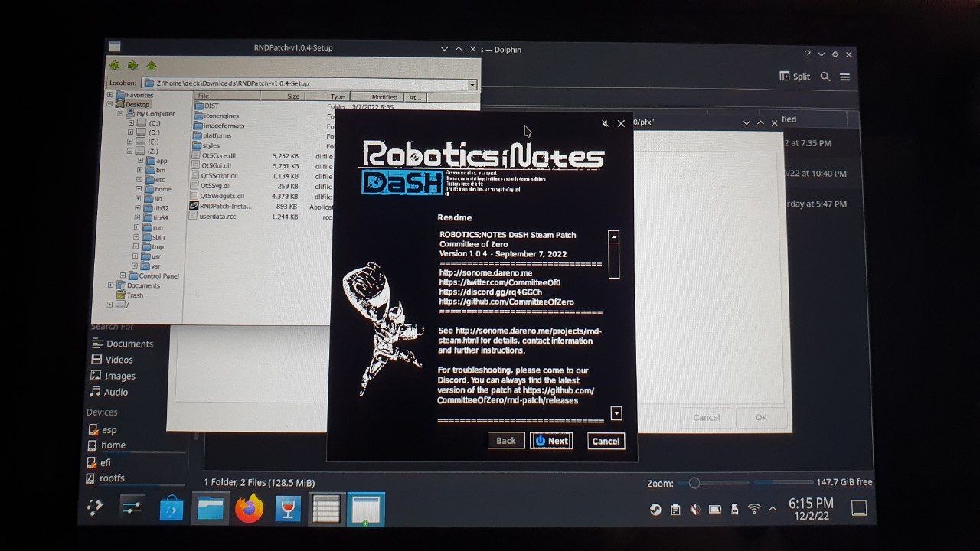
Task: Mute the installer sound with the speaker icon
Action: tap(605, 123)
